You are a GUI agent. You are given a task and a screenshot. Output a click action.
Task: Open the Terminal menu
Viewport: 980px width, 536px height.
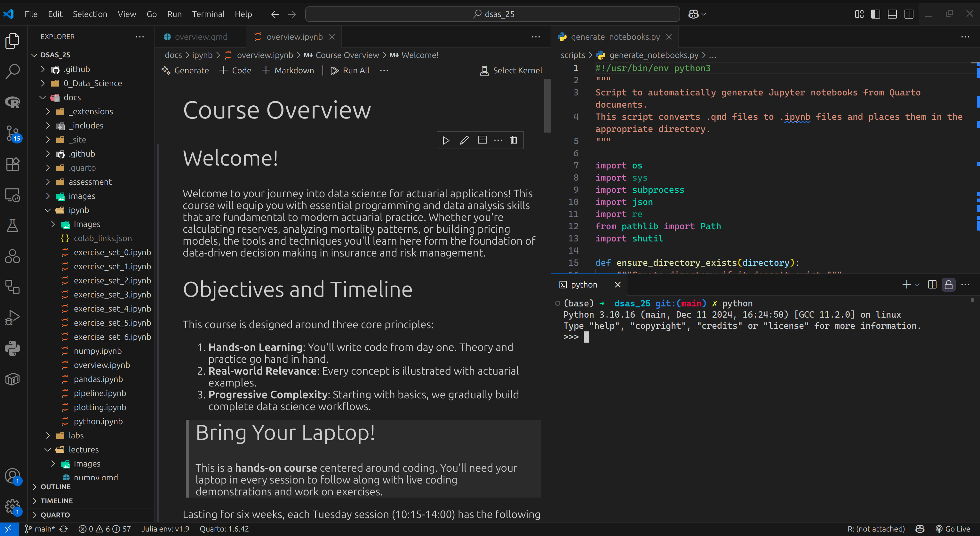pos(208,14)
